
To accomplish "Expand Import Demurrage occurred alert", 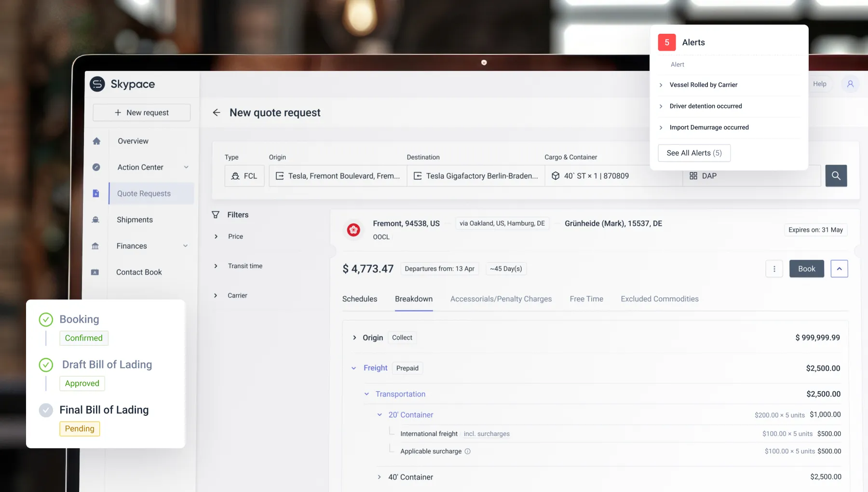I will click(x=661, y=127).
